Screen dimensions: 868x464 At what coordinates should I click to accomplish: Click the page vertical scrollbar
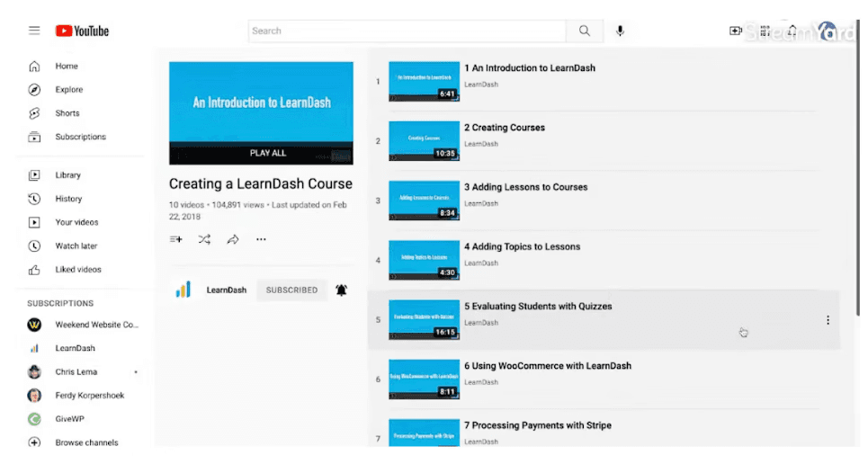pyautogui.click(x=859, y=168)
